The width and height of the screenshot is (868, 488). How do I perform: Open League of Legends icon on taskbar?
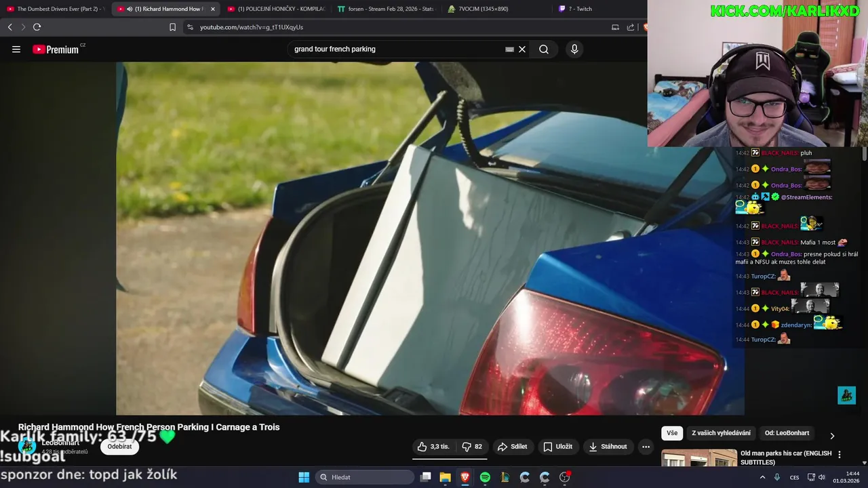coord(505,477)
